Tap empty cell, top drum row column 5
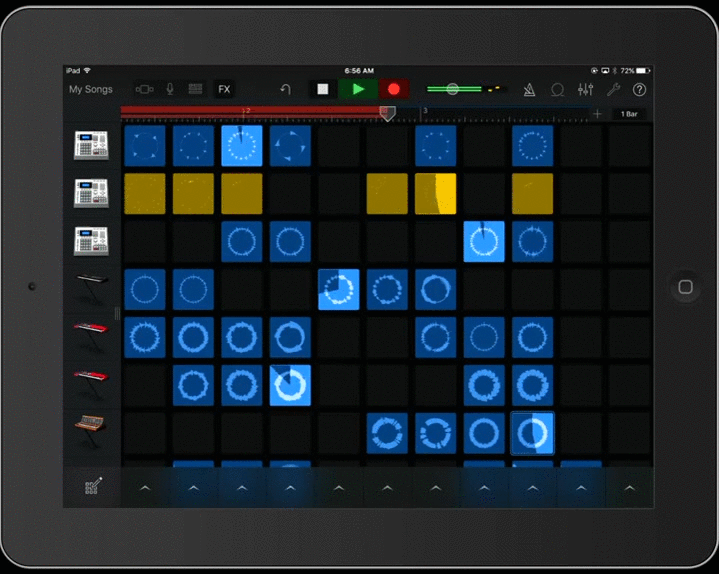The image size is (719, 574). 339,145
